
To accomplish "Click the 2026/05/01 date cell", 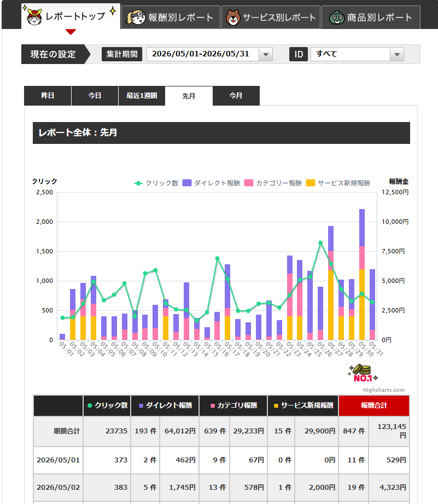I will (58, 460).
